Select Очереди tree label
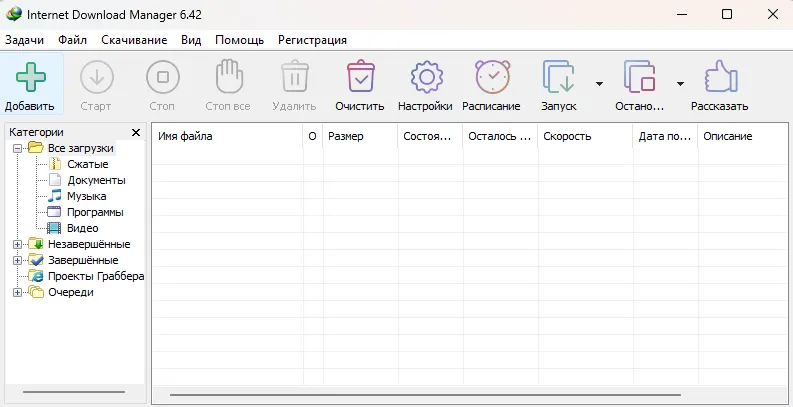The image size is (793, 407). point(71,292)
